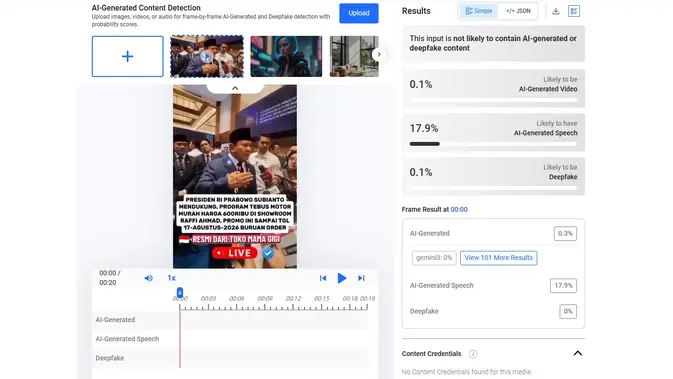The height and width of the screenshot is (379, 673).
Task: Click the 00:00 / 00:20 time readout
Action: 110,278
